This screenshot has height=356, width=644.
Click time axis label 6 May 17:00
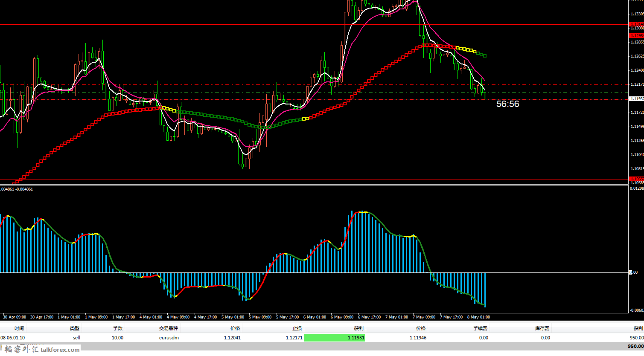pyautogui.click(x=369, y=317)
